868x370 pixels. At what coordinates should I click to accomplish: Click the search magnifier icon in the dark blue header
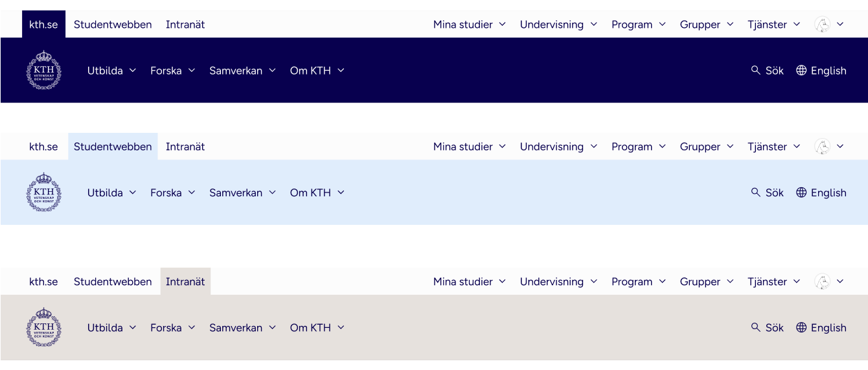pyautogui.click(x=755, y=70)
